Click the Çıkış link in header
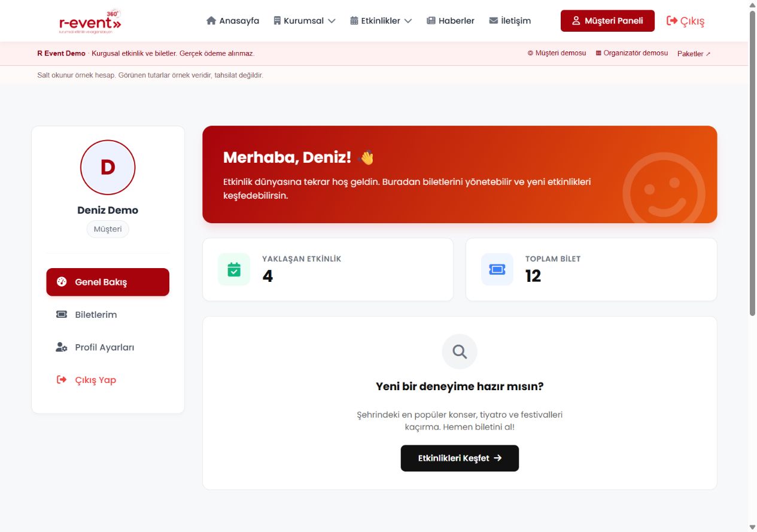Screen dimensions: 757x532 [x=685, y=21]
